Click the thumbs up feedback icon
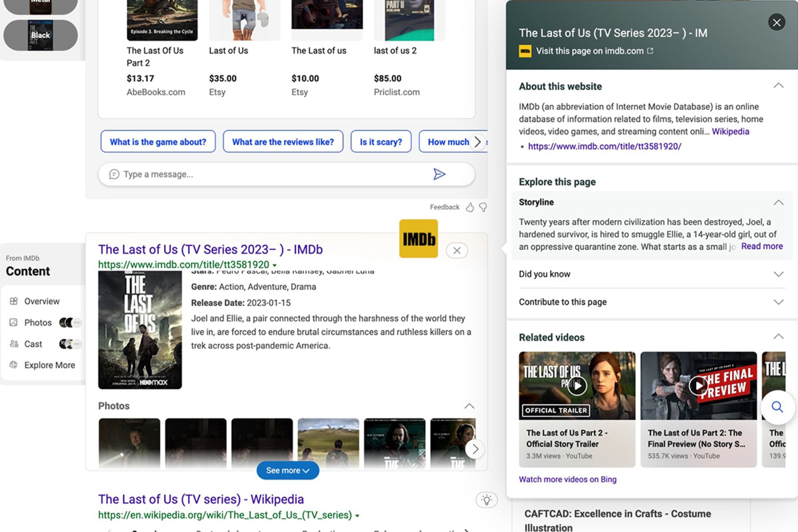The width and height of the screenshot is (798, 532). 470,207
